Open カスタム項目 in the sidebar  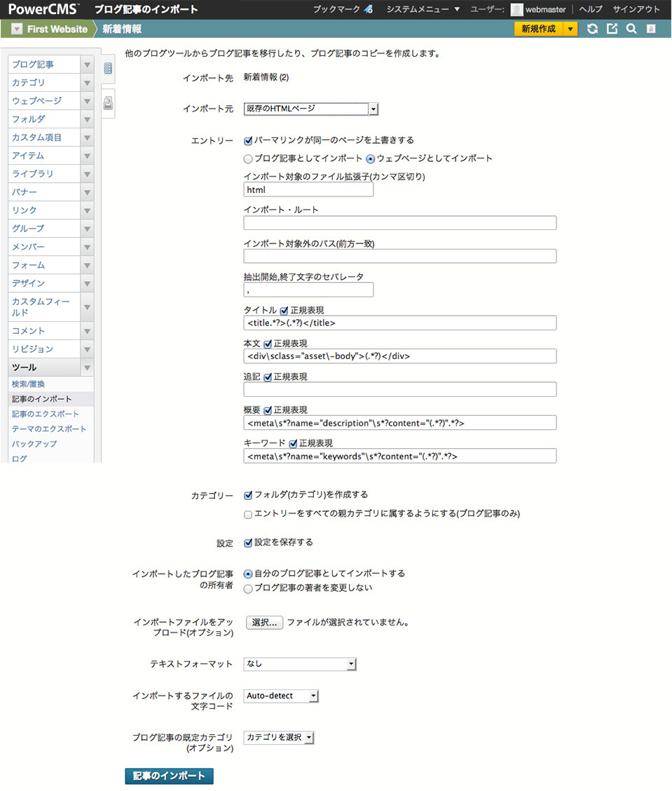click(x=44, y=137)
